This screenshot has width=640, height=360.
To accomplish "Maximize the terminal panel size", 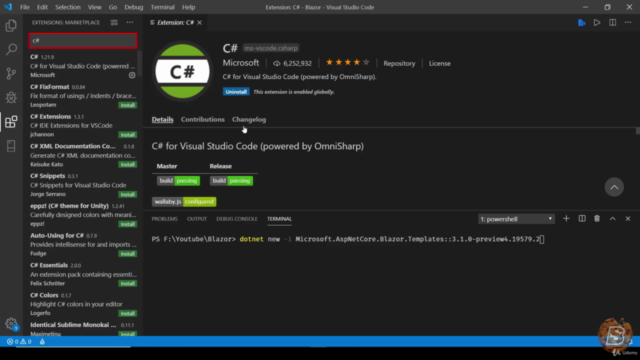I will (613, 219).
